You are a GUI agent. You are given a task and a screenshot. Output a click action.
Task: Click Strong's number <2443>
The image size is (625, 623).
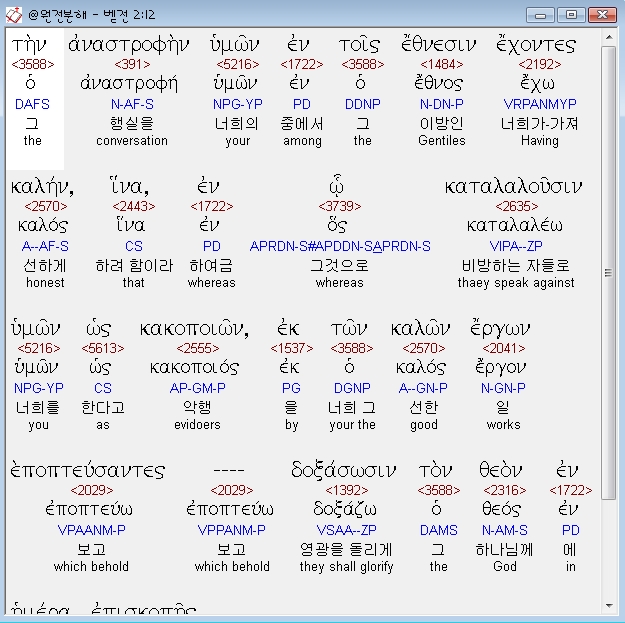(134, 206)
